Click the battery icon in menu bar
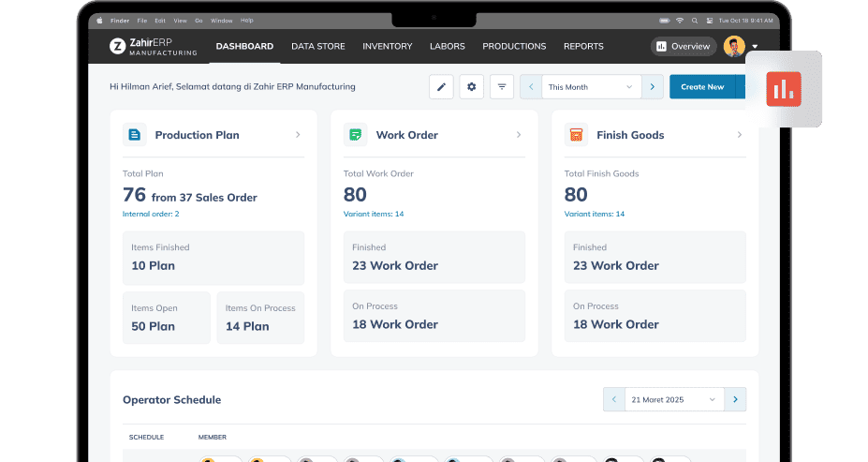 coord(664,21)
